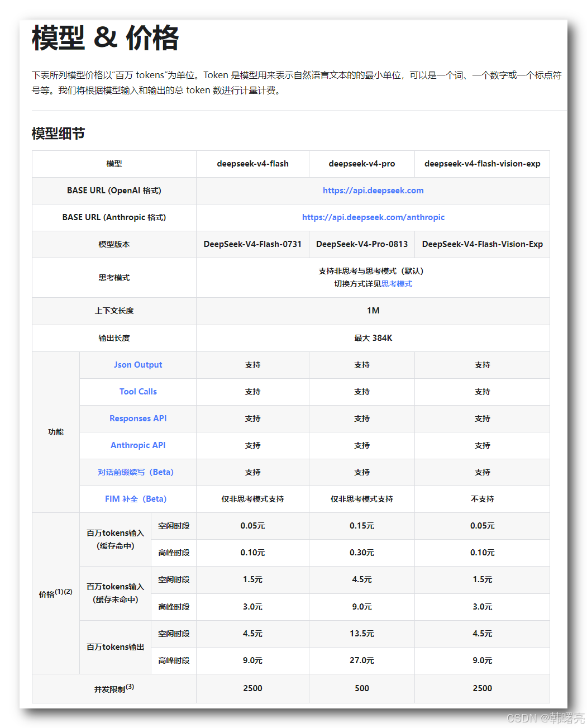This screenshot has height=728, width=587.
Task: Click the 功能 group label
Action: (x=56, y=432)
